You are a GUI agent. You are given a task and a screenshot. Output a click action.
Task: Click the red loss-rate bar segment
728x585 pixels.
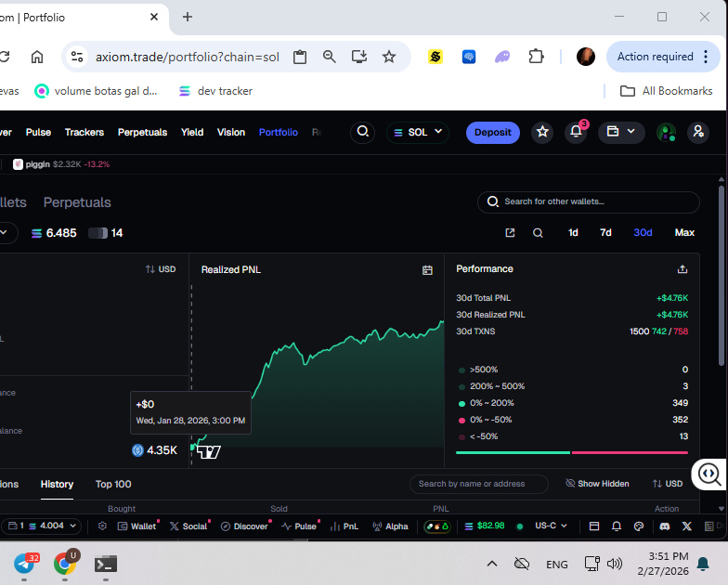(630, 452)
